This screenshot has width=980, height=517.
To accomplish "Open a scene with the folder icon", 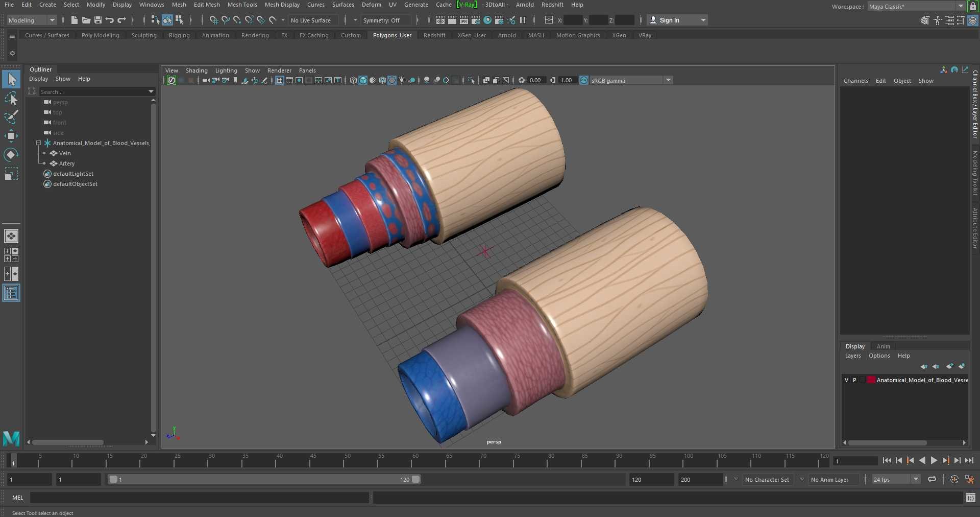I will [86, 20].
